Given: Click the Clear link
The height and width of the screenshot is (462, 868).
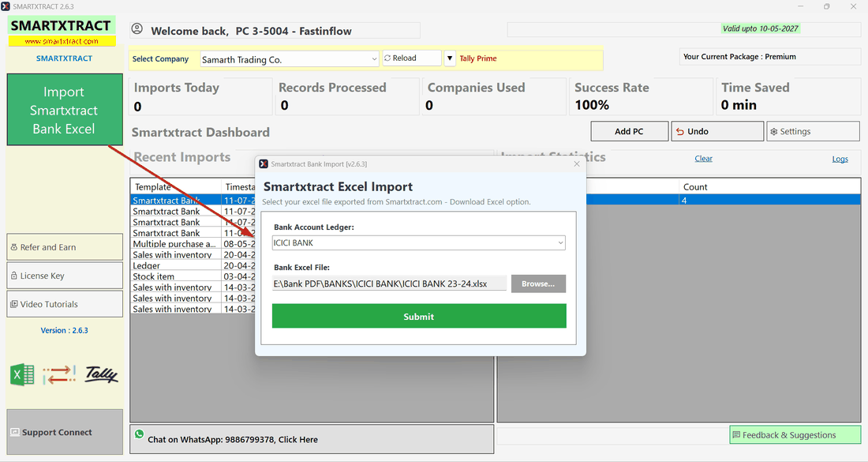Looking at the screenshot, I should (704, 159).
